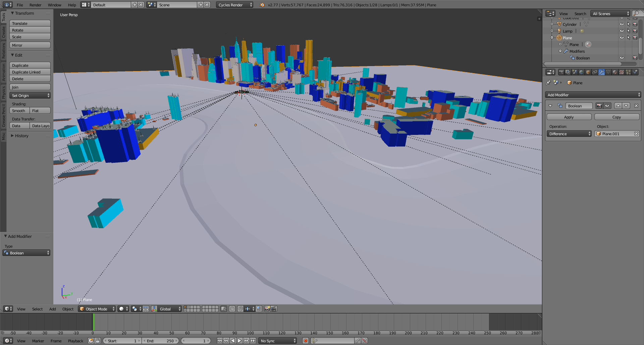Screen dimensions: 644x345
Task: Click the Translate button
Action: 30,23
